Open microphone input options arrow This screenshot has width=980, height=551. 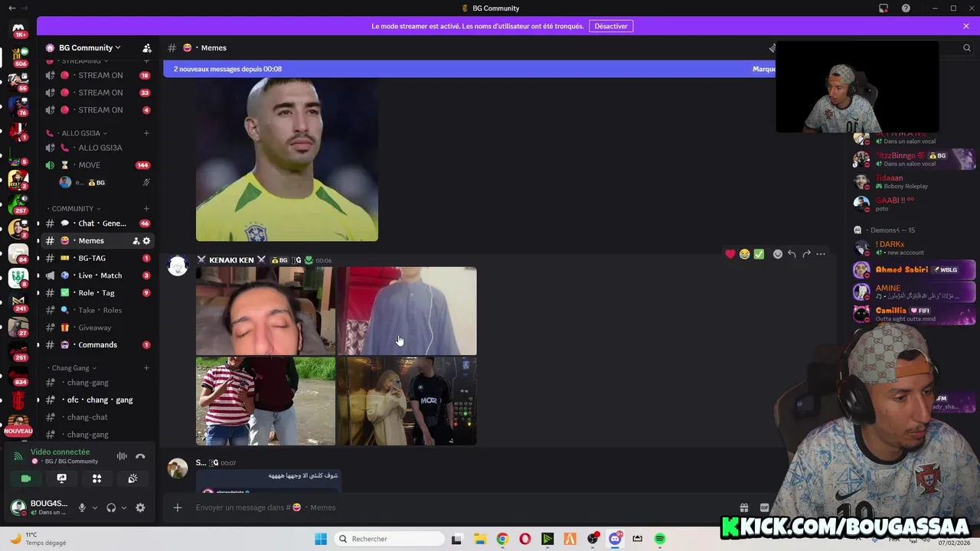(x=95, y=507)
